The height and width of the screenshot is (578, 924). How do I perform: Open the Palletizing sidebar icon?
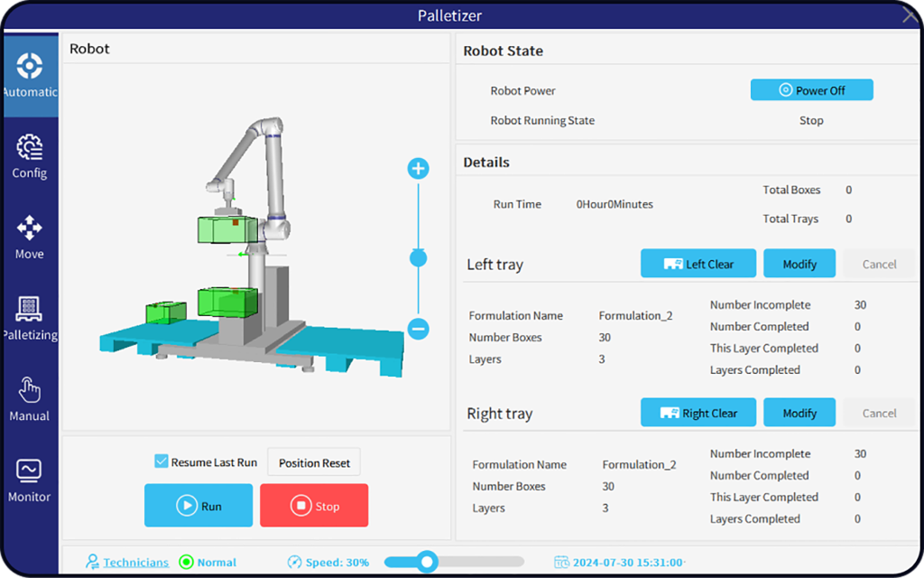30,310
